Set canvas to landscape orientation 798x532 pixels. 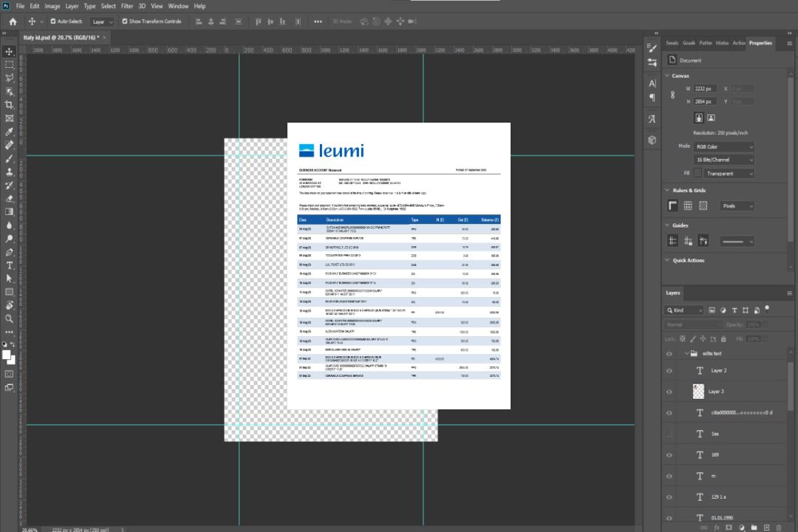tap(711, 118)
